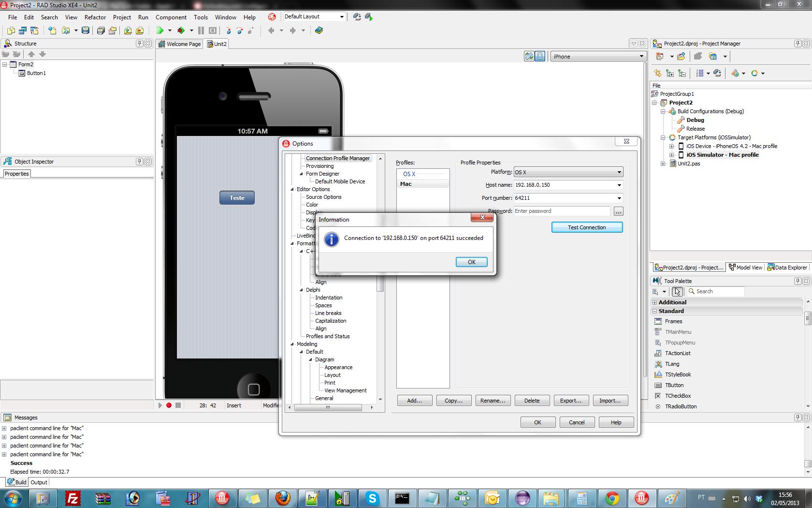Click Cancel in the Options dialog
Viewport: 812px width, 508px height.
[x=577, y=422]
